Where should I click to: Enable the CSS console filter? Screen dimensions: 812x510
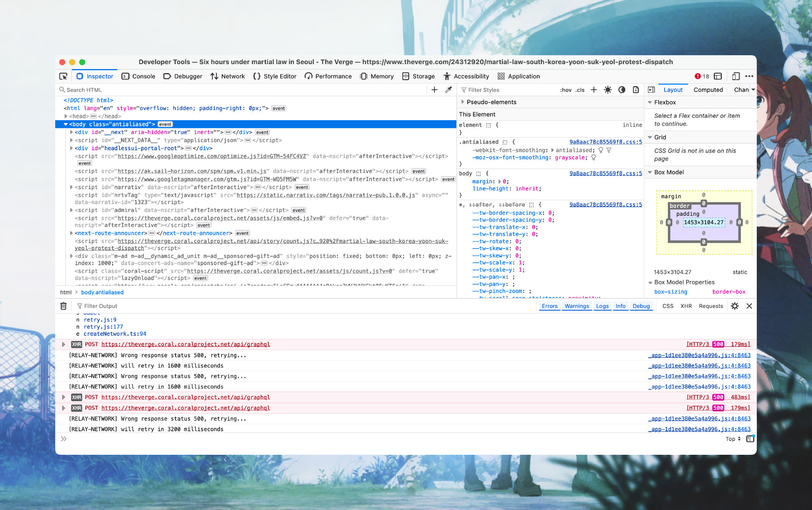click(667, 306)
